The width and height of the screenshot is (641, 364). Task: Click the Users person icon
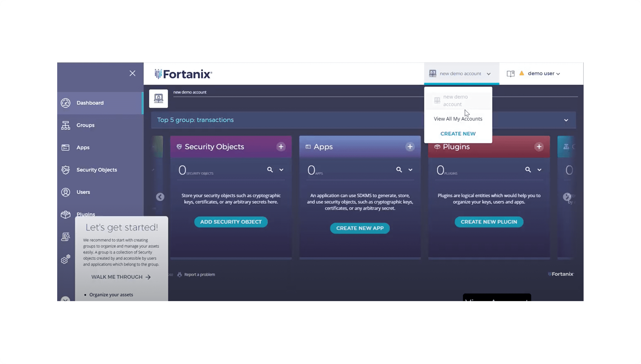[66, 192]
